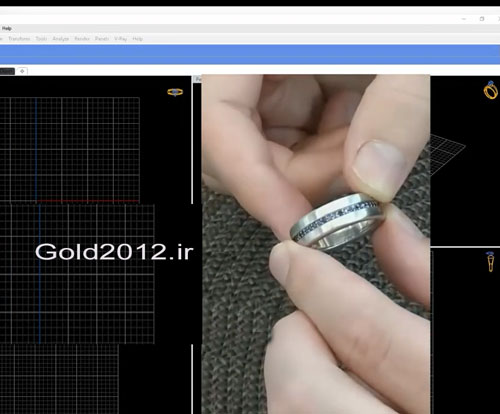Screen dimensions: 500x414
Task: Open the V-Ray menu
Action: tap(120, 39)
